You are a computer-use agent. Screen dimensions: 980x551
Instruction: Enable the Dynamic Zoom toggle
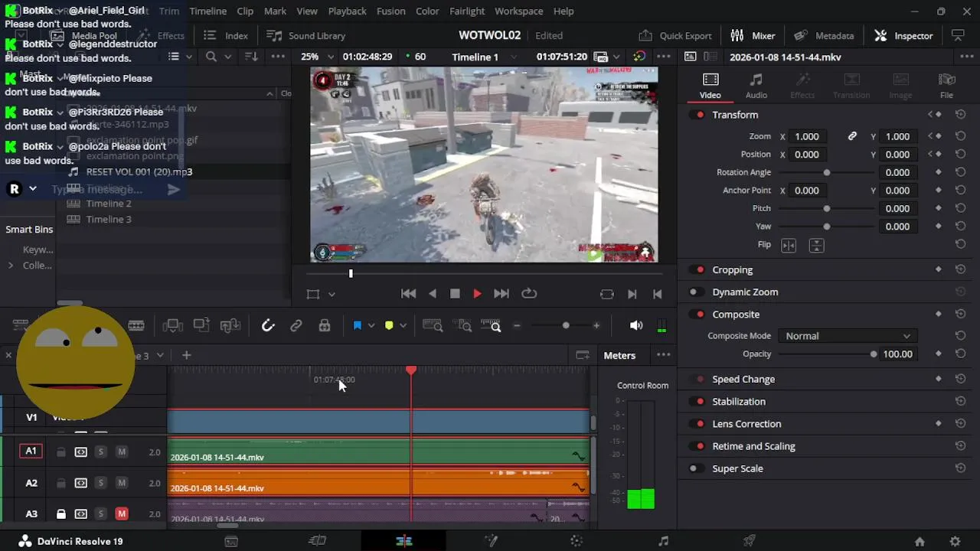coord(696,292)
